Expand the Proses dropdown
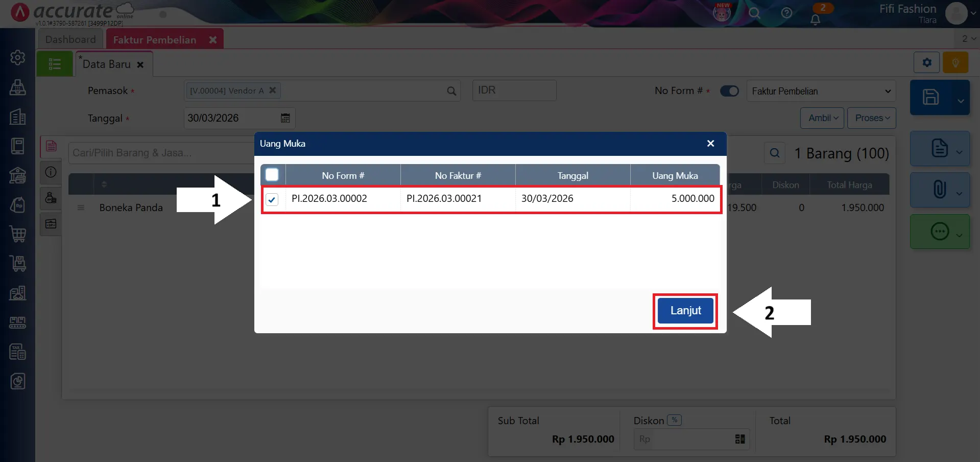Viewport: 980px width, 462px height. pyautogui.click(x=871, y=118)
